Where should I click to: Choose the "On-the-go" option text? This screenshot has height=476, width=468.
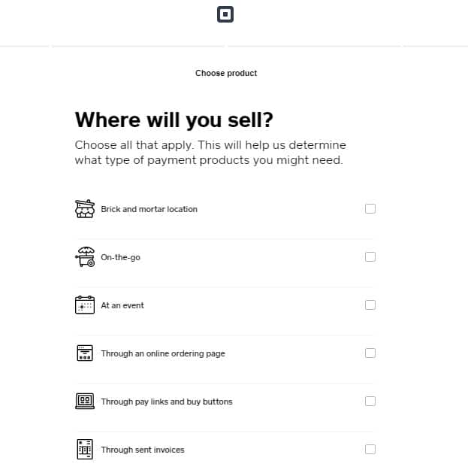tap(120, 257)
